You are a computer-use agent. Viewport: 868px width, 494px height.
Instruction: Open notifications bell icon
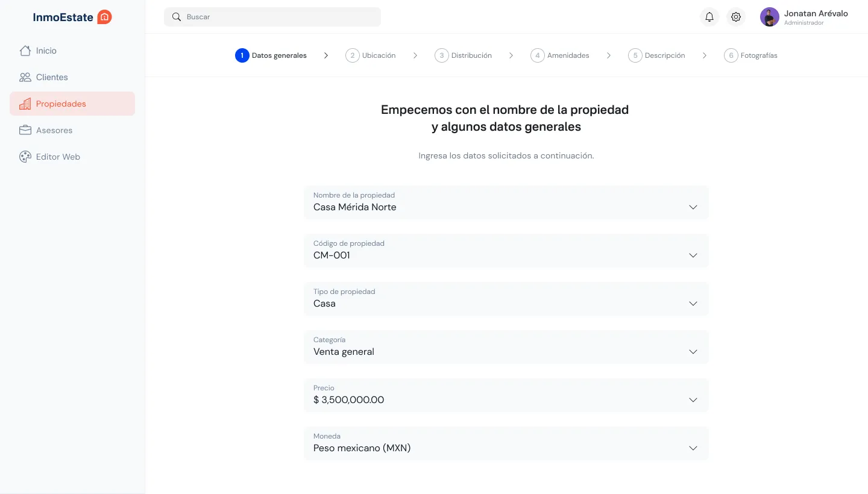tap(709, 17)
